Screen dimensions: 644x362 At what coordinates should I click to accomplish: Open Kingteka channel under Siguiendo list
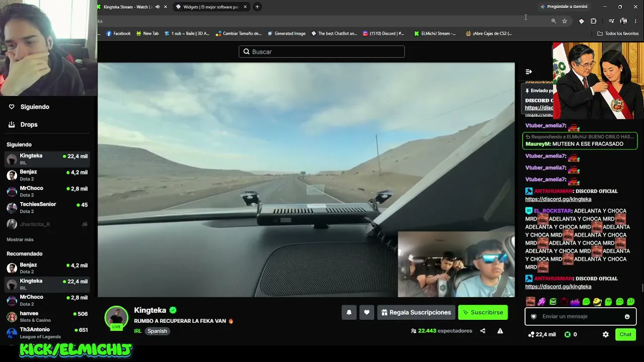click(x=47, y=159)
